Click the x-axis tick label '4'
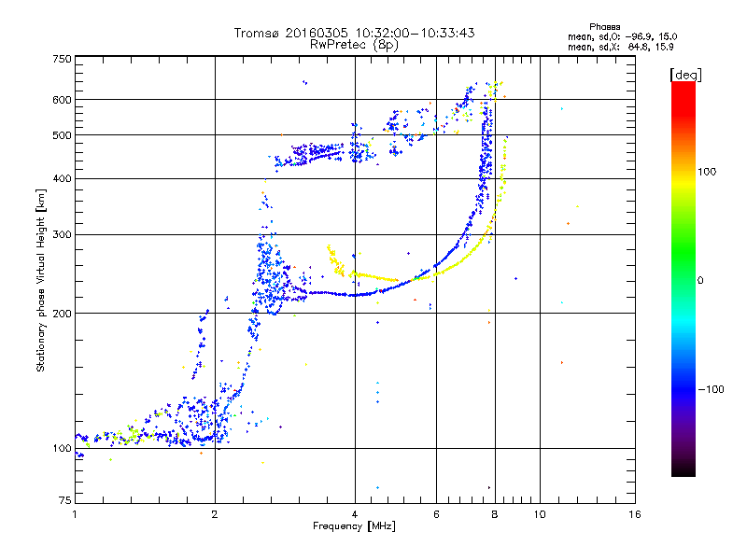Image resolution: width=747 pixels, height=560 pixels. [355, 514]
